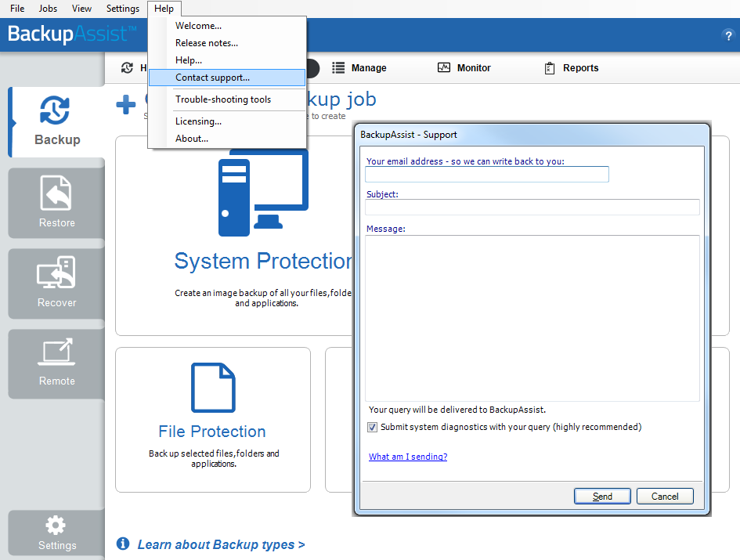This screenshot has height=560, width=740.
Task: Click the Recover monitor icon in sidebar
Action: (56, 272)
